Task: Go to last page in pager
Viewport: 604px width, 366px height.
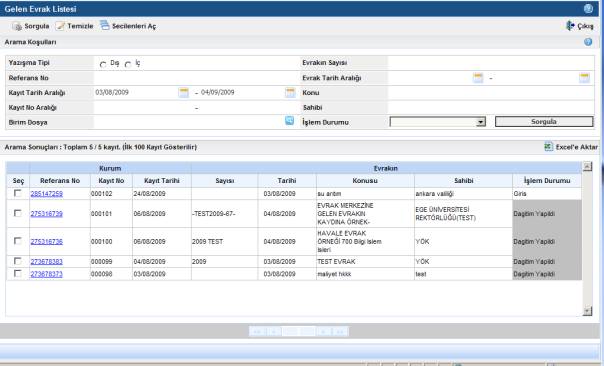Action: point(340,331)
